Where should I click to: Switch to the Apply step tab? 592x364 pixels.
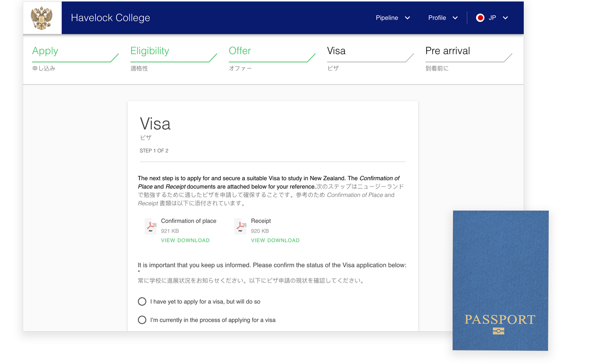point(45,51)
